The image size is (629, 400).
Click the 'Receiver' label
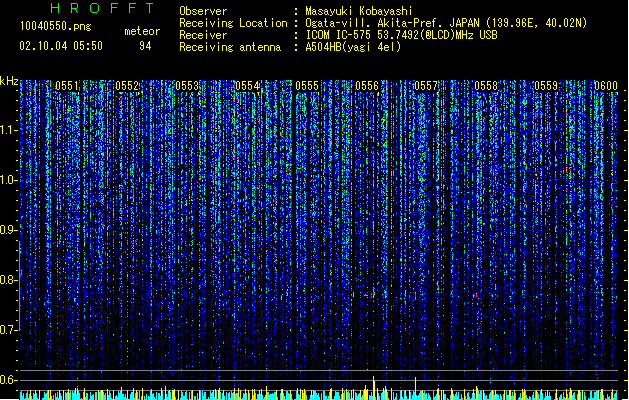coord(203,35)
